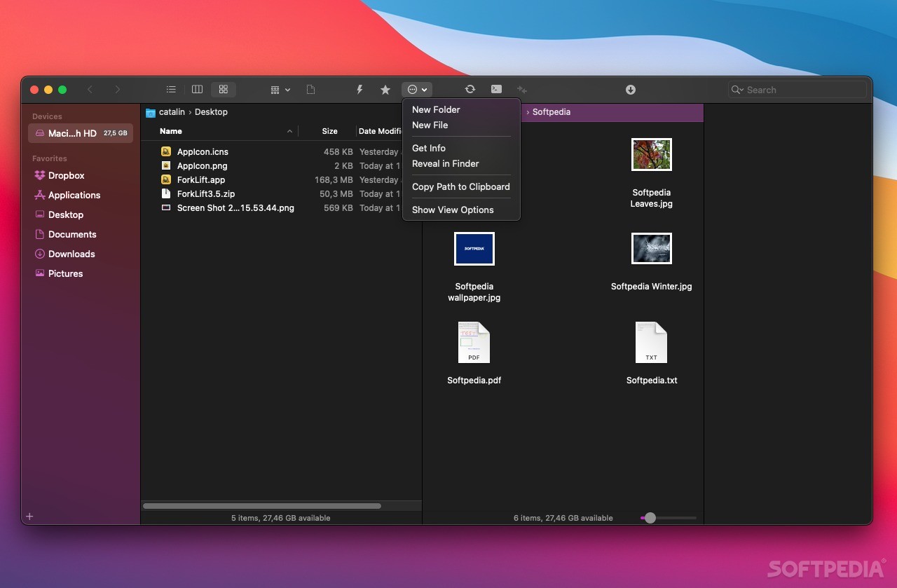Screen dimensions: 897x588
Task: Select AppIcon.png file row
Action: coord(281,165)
